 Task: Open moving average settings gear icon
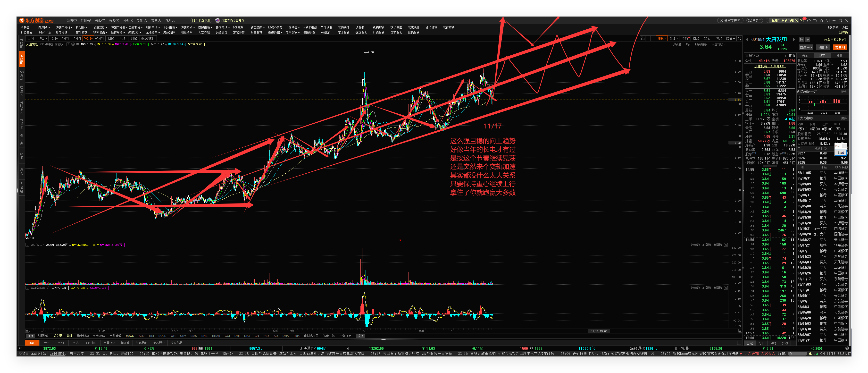(x=73, y=44)
